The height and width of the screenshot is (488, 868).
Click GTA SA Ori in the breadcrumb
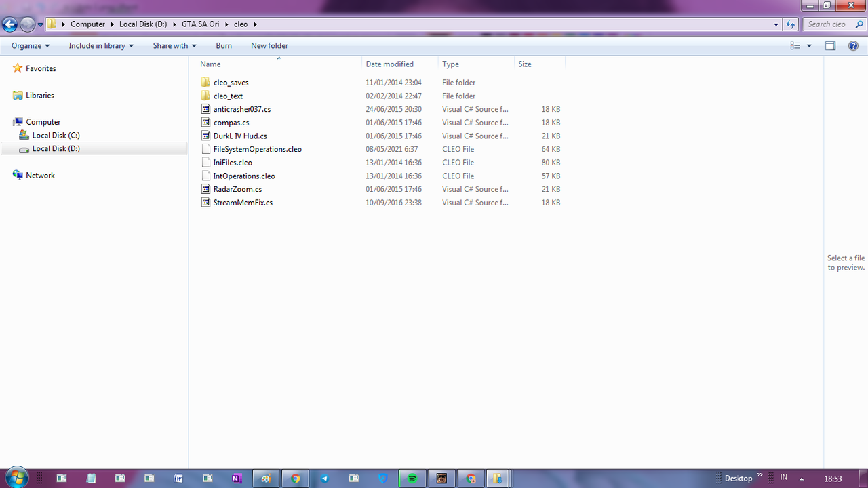pyautogui.click(x=200, y=24)
